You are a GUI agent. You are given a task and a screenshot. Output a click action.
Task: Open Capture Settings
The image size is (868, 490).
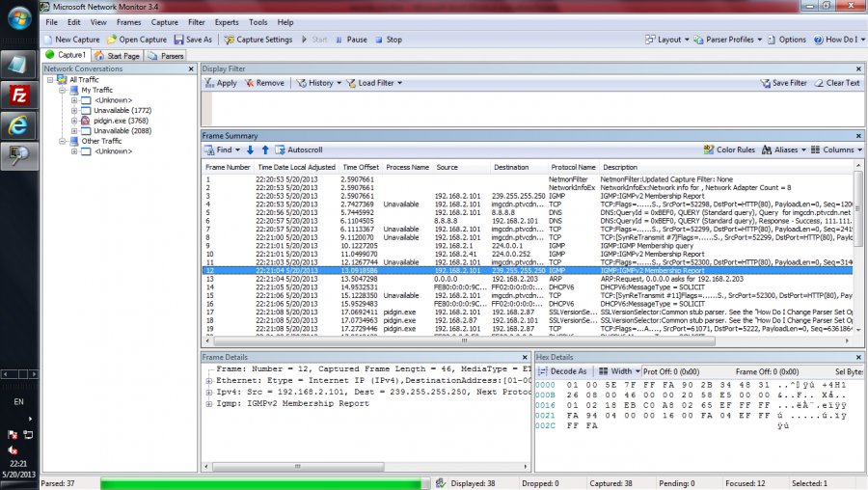click(x=258, y=40)
